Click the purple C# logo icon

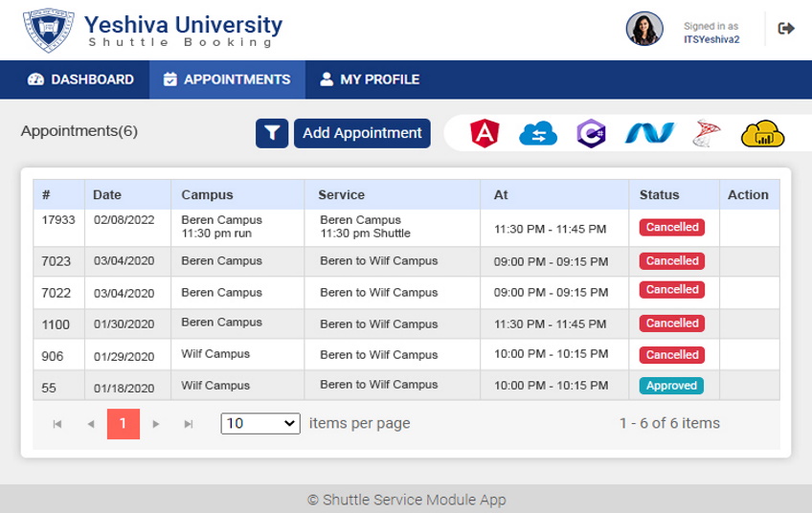pos(592,134)
